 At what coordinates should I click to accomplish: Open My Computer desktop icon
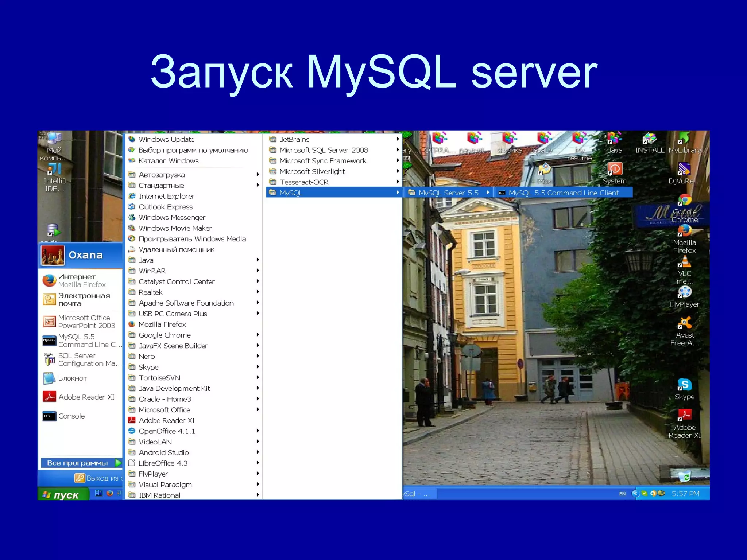pyautogui.click(x=54, y=146)
